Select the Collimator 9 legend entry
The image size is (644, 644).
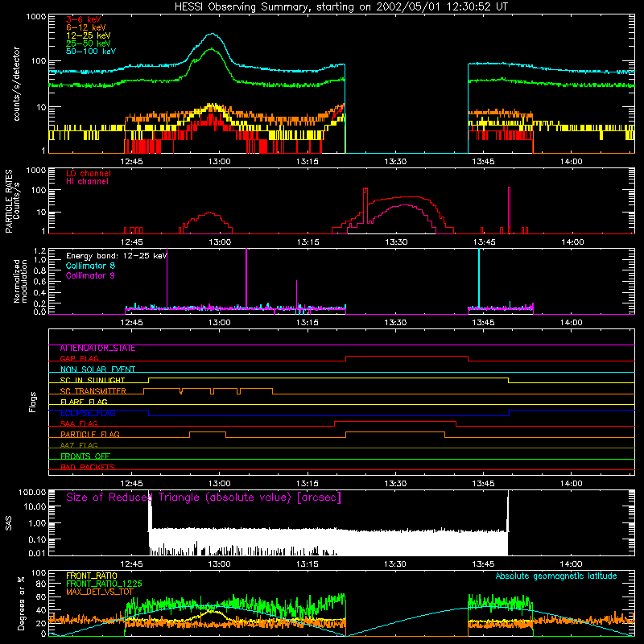(90, 275)
